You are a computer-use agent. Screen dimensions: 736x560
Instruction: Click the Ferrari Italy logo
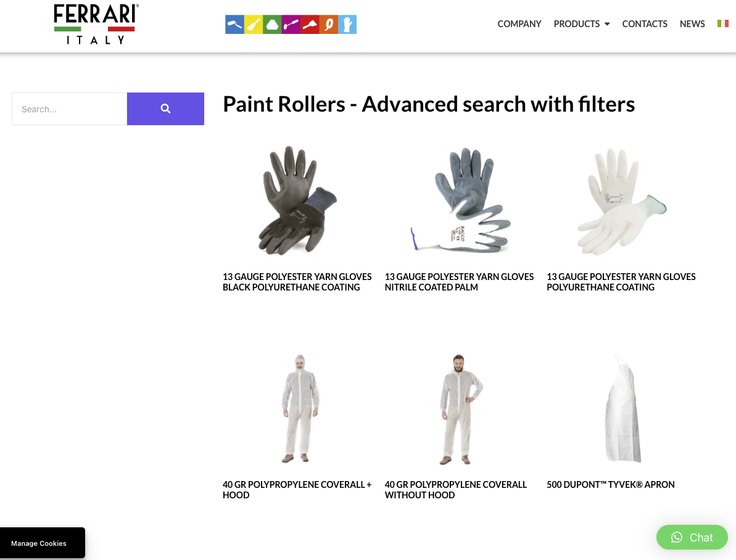(96, 25)
